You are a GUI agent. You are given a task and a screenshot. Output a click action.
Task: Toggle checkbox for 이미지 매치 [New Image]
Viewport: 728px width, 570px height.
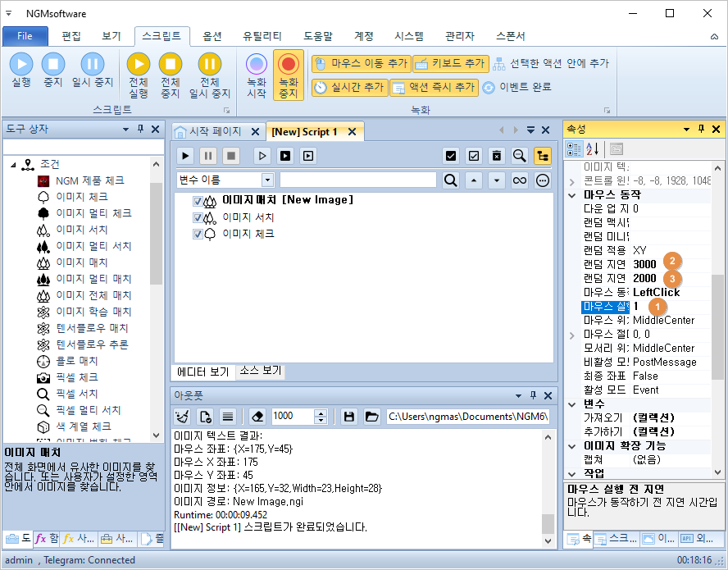198,201
